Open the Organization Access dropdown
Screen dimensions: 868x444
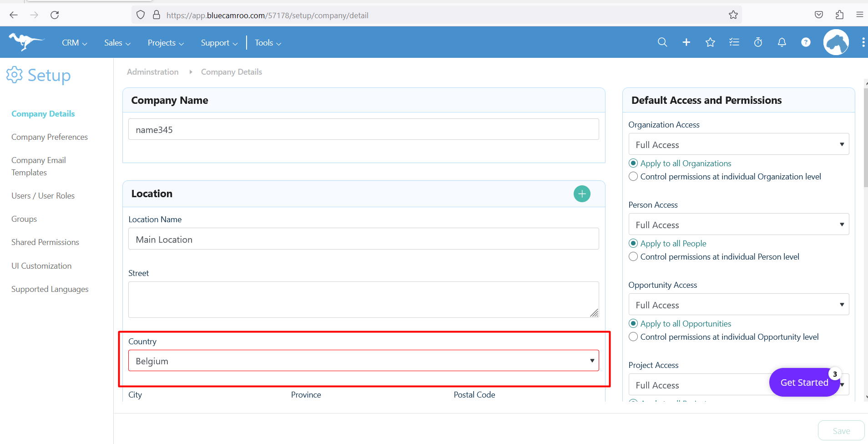739,144
